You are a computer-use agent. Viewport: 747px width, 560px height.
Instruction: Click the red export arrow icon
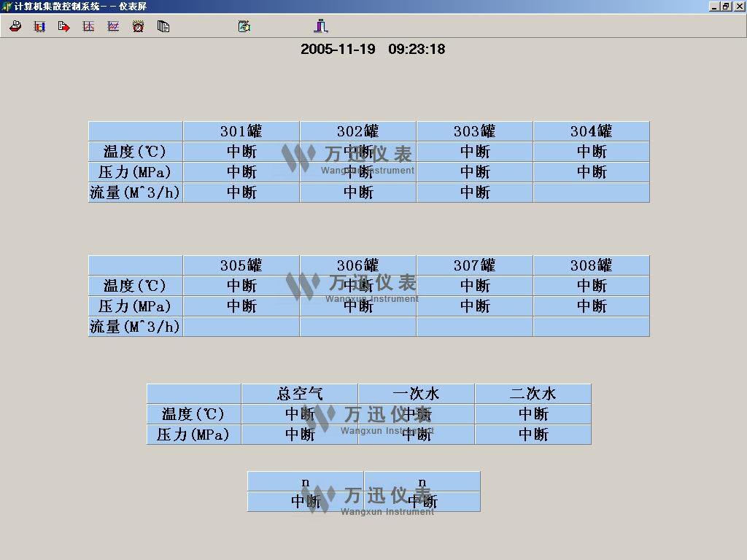[64, 26]
